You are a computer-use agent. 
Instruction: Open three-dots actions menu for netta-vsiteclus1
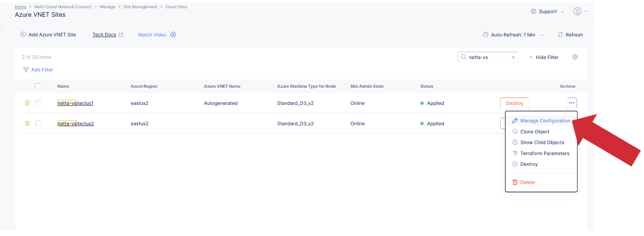click(572, 103)
